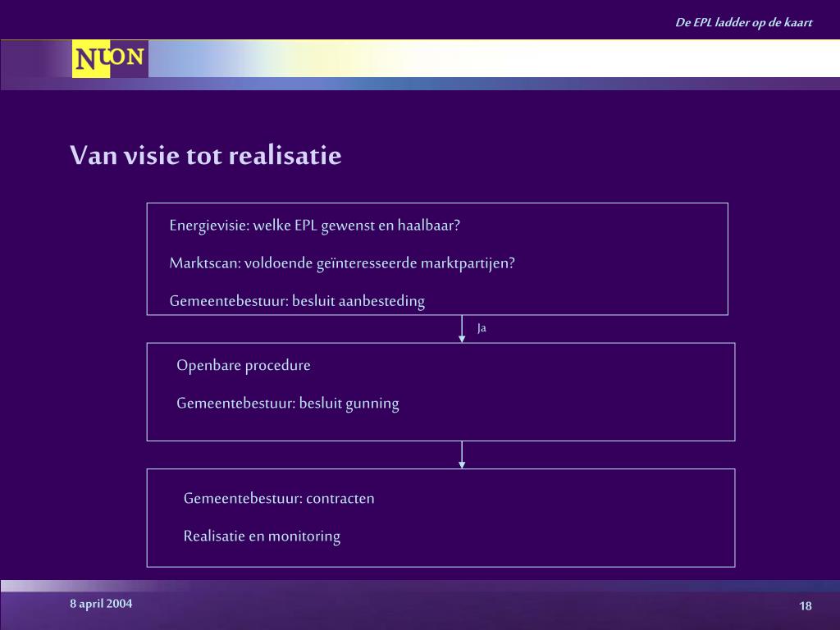840x630 pixels.
Task: Select the line 'Energievisie: welke EPL gewenst en haalbaar?'
Action: [x=314, y=226]
